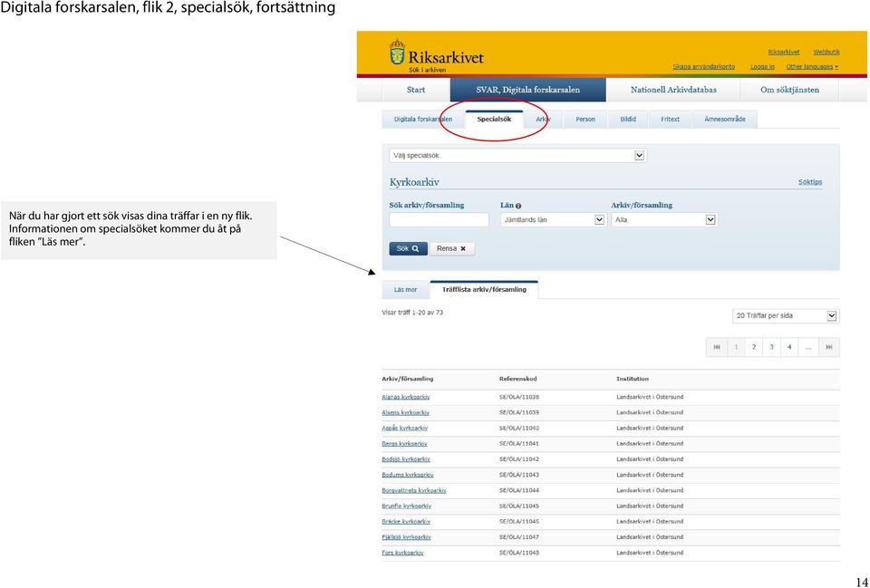Open Fors kyrkoarkiv link

[402, 553]
